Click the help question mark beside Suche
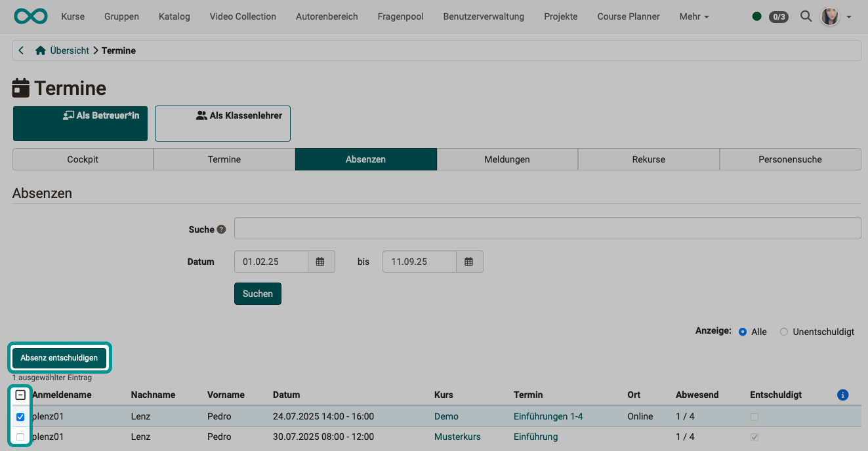Image resolution: width=868 pixels, height=451 pixels. coord(221,229)
